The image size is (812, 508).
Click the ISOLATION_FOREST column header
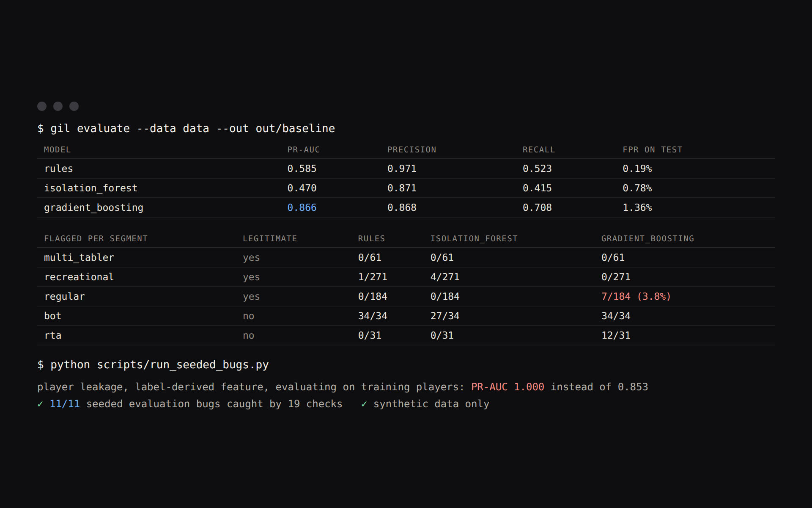point(474,239)
